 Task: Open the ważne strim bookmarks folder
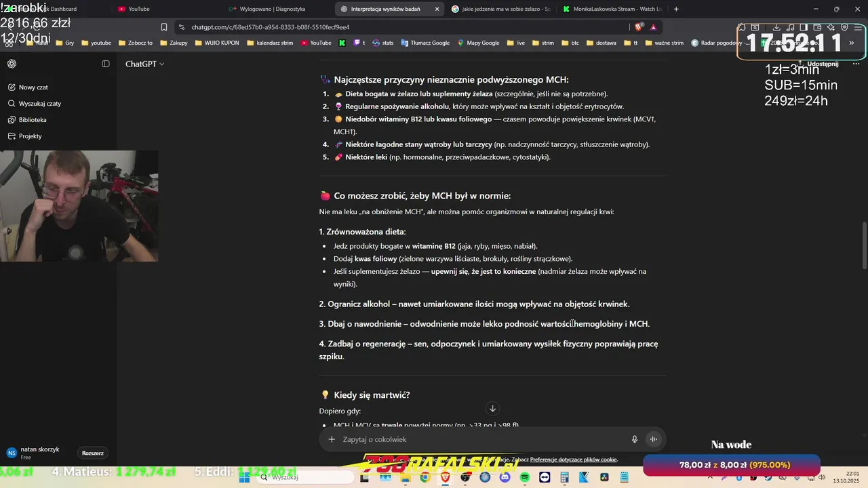tap(663, 43)
